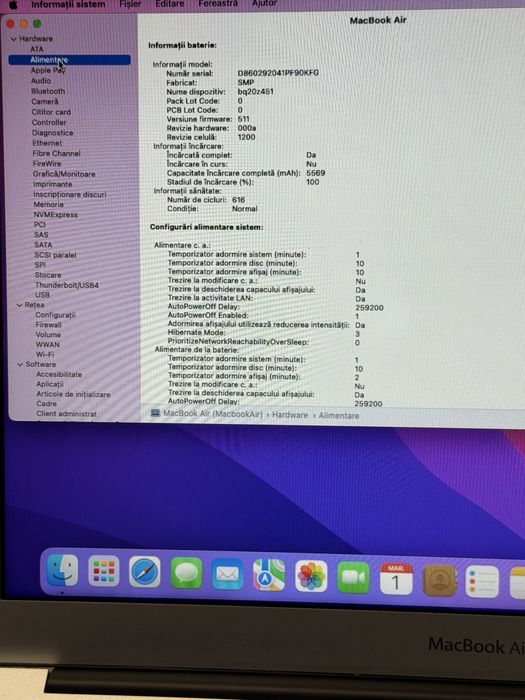
Task: Select Volume under Rețea
Action: 48,334
